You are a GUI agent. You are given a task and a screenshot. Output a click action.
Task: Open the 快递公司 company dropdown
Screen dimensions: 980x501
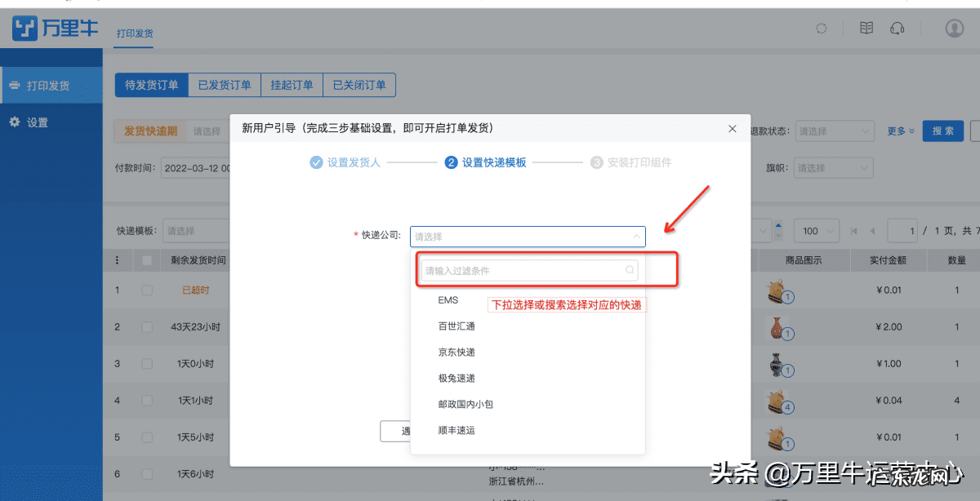point(527,237)
